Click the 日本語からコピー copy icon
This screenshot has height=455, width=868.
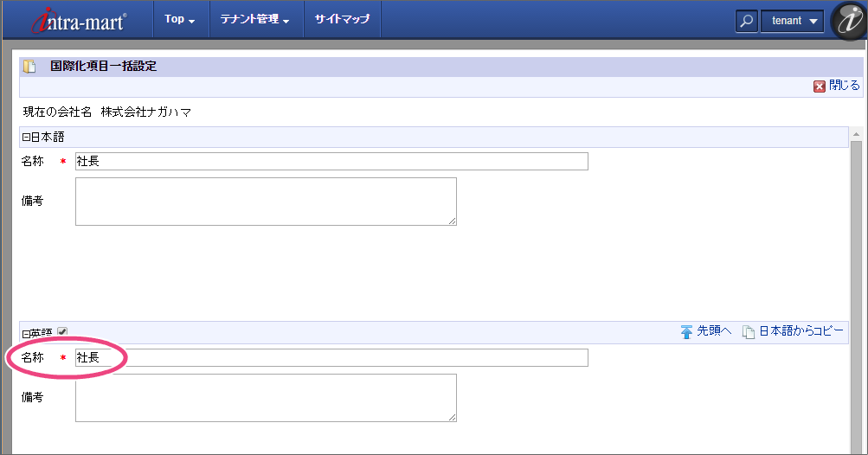click(749, 331)
